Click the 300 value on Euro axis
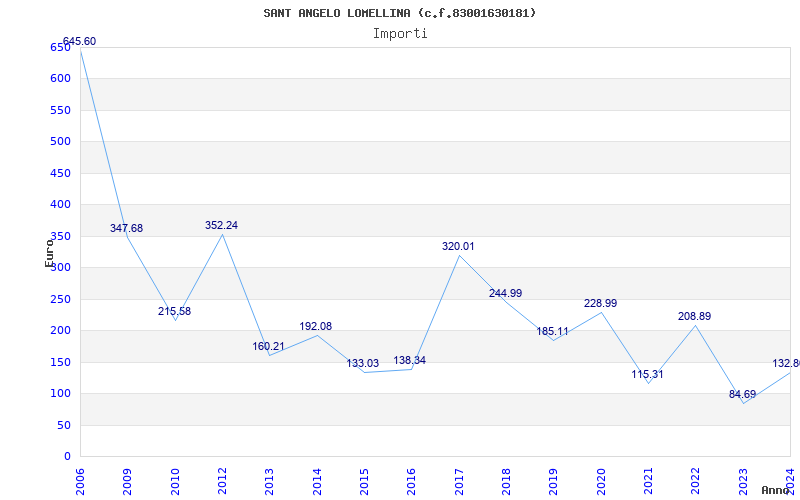The width and height of the screenshot is (800, 500). [x=60, y=267]
